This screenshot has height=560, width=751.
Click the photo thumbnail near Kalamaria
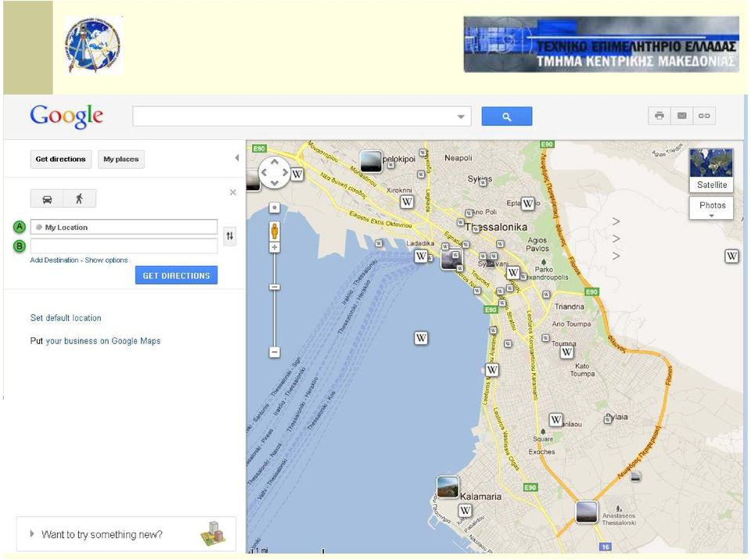pos(447,487)
